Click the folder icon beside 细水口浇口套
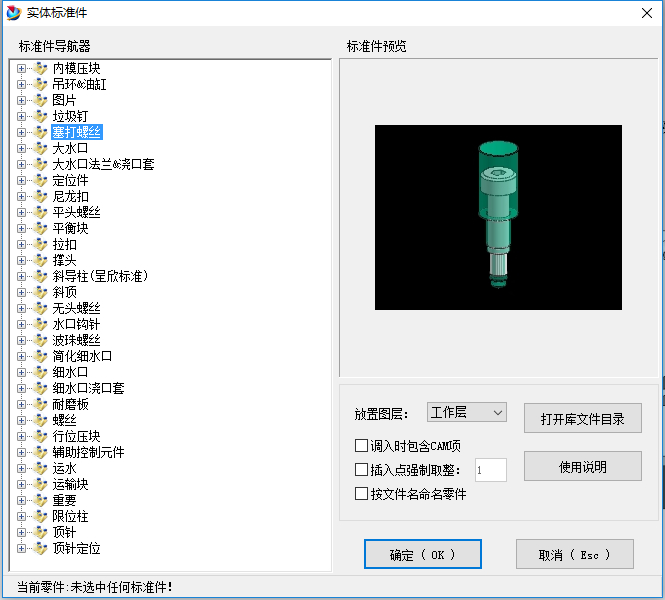 click(40, 388)
